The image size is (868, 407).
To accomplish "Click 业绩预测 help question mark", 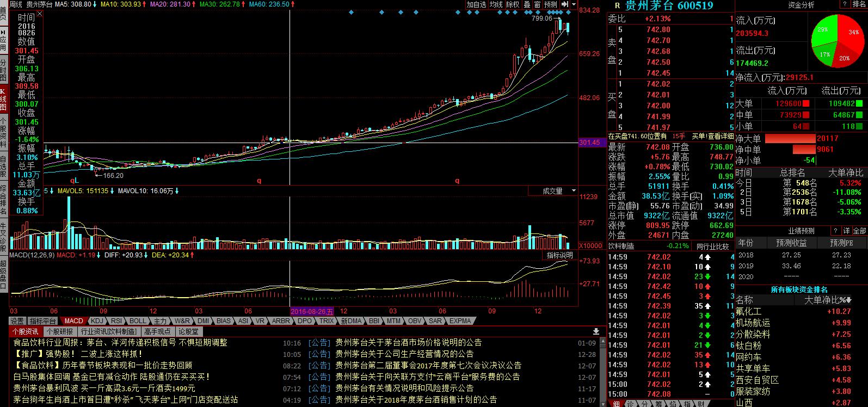I will coord(836,231).
